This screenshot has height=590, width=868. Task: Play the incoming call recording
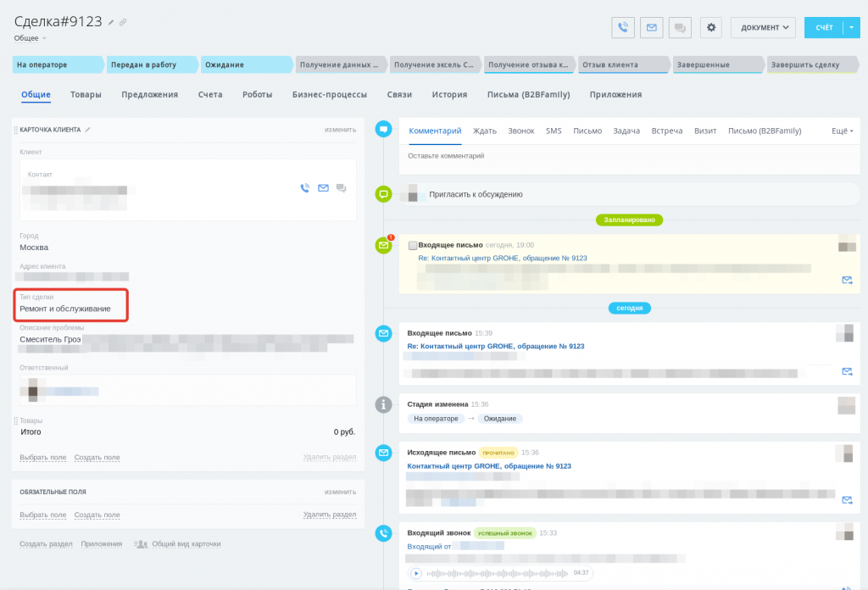tap(415, 573)
